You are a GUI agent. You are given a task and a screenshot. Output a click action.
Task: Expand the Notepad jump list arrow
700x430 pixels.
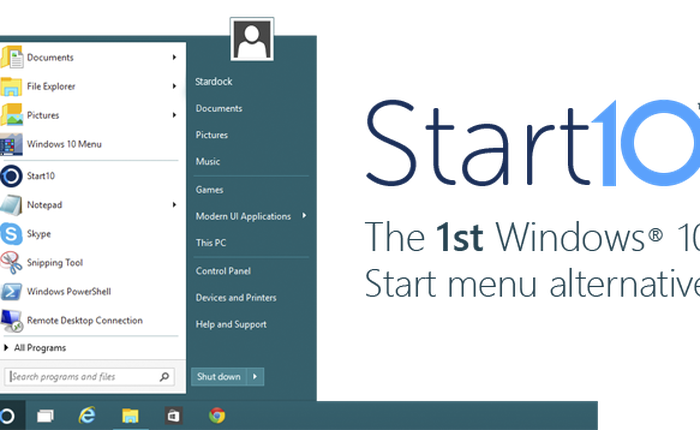[x=174, y=205]
